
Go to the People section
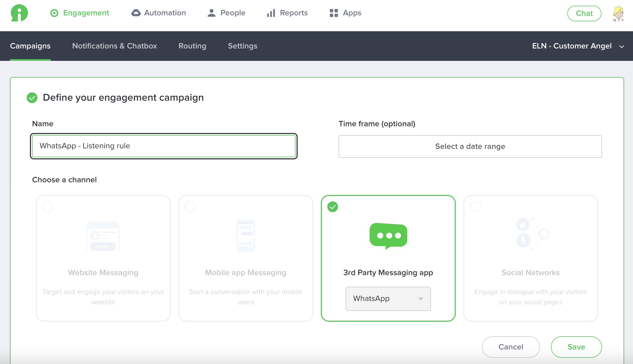pyautogui.click(x=227, y=13)
